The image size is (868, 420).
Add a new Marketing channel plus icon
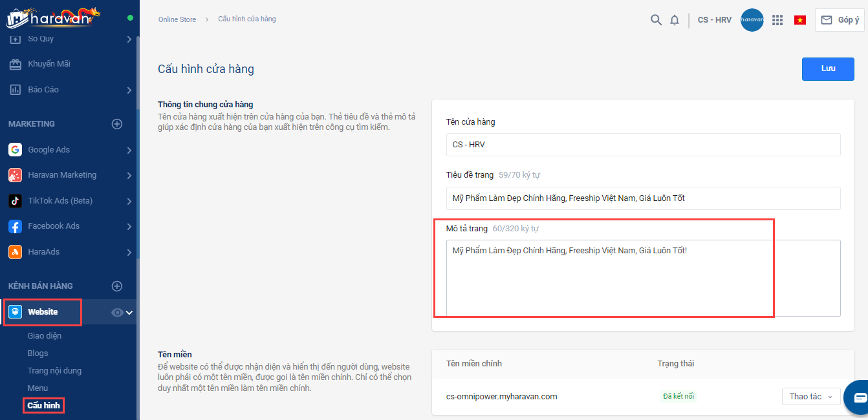(x=117, y=124)
